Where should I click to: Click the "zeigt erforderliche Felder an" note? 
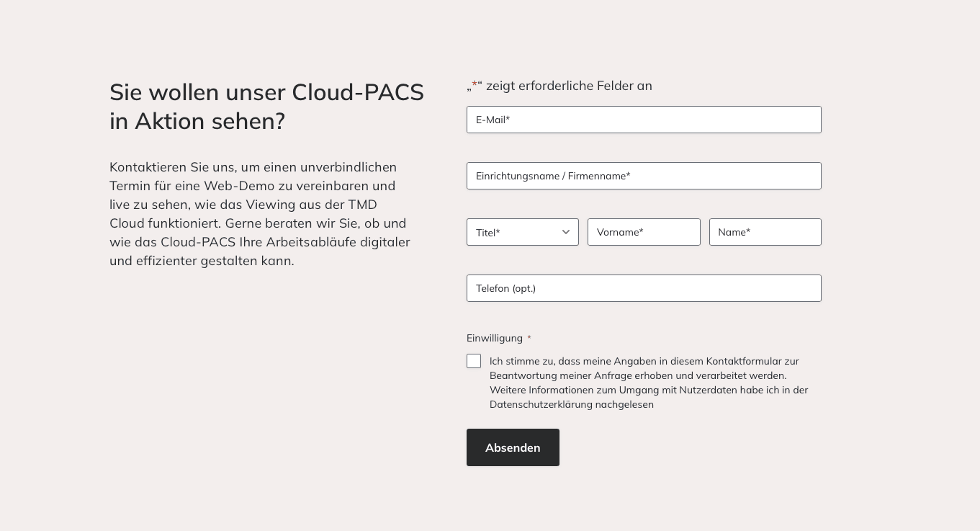click(x=569, y=86)
